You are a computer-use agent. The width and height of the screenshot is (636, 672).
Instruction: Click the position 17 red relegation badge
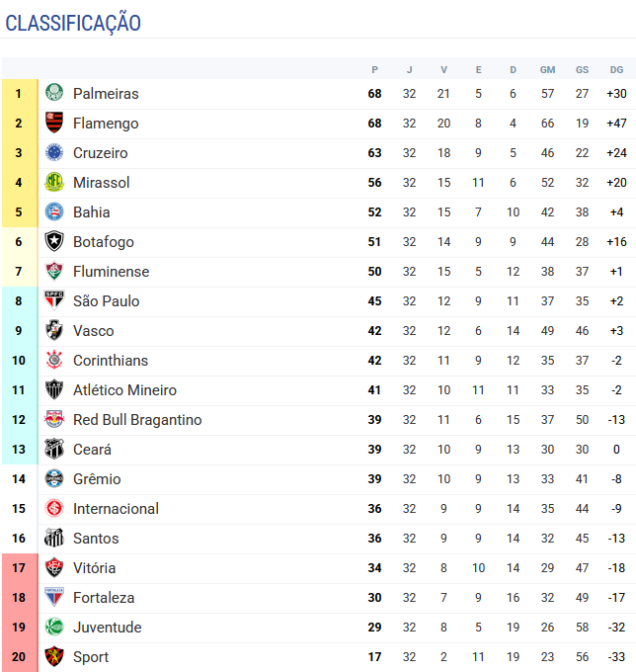pyautogui.click(x=19, y=568)
